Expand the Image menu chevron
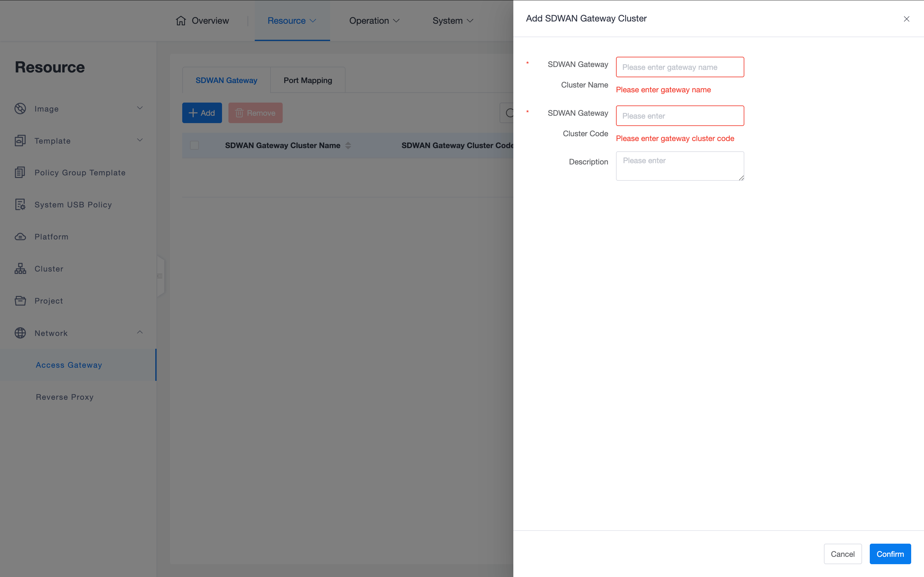 coord(140,108)
